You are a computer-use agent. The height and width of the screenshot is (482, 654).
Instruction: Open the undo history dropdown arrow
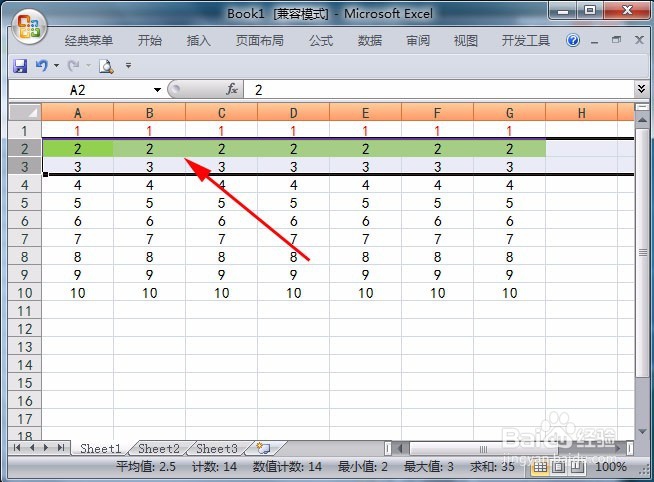(56, 65)
